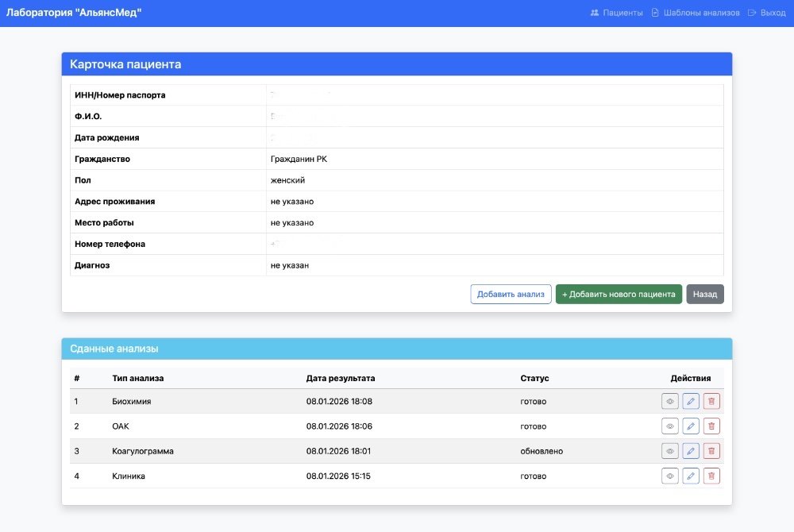Image resolution: width=794 pixels, height=532 pixels.
Task: Open the ОАК result with eye icon
Action: pyautogui.click(x=669, y=426)
